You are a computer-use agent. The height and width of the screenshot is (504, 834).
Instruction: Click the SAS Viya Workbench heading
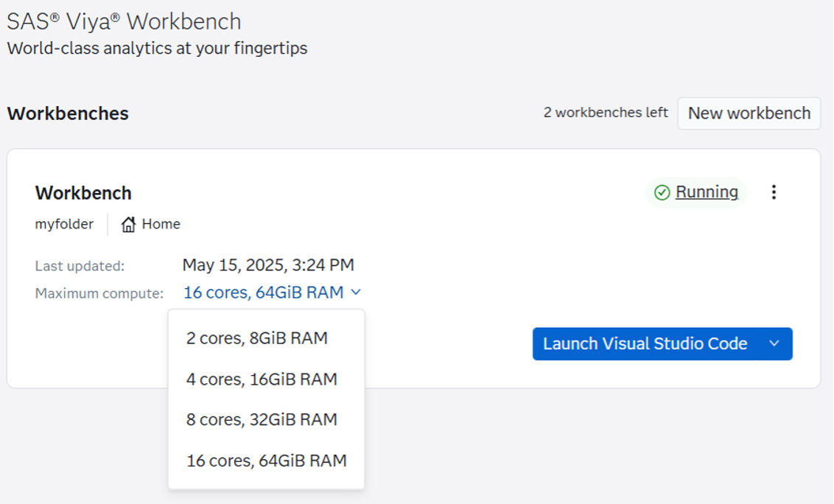(x=124, y=21)
